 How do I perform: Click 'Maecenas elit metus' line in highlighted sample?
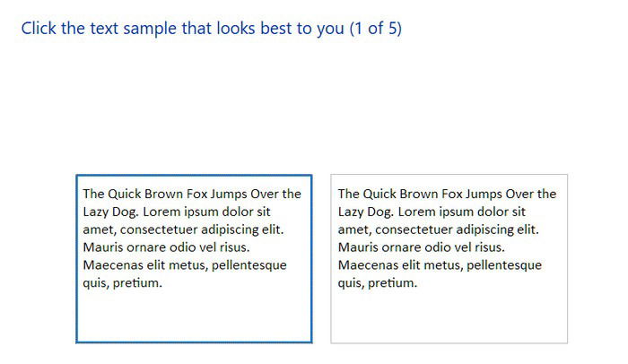(185, 265)
